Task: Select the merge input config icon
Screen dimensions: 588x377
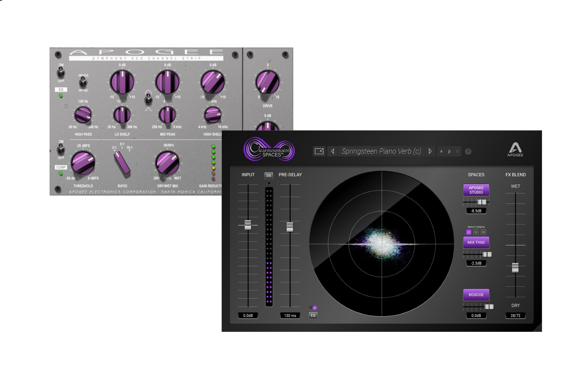Action: [x=476, y=232]
